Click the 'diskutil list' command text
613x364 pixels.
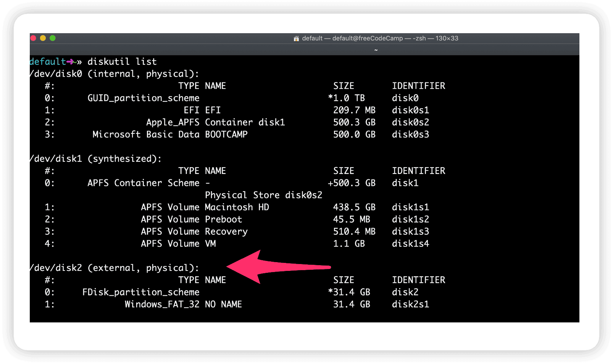tap(122, 62)
